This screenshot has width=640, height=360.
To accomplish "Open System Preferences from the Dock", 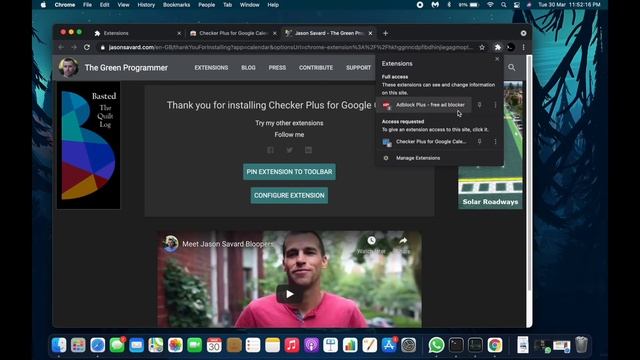I will [x=409, y=345].
